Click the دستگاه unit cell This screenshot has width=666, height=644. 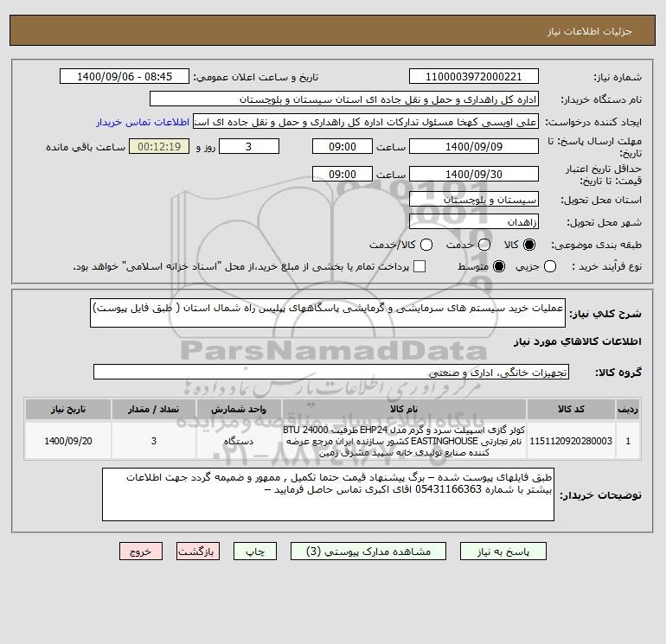[x=238, y=441]
